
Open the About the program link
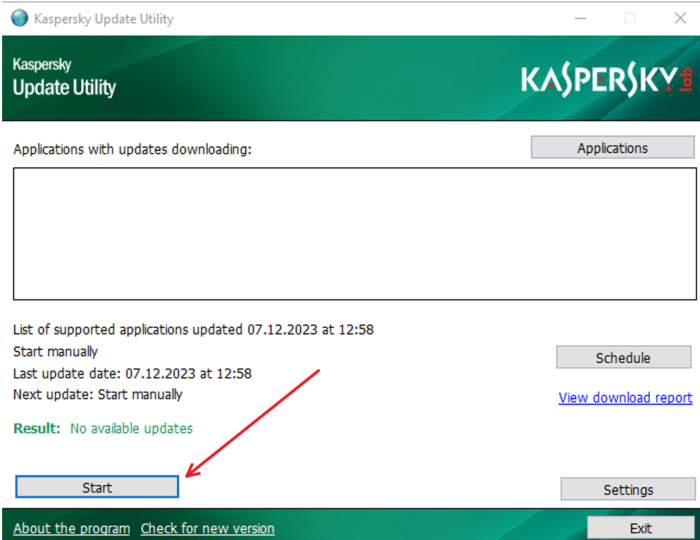pyautogui.click(x=71, y=528)
